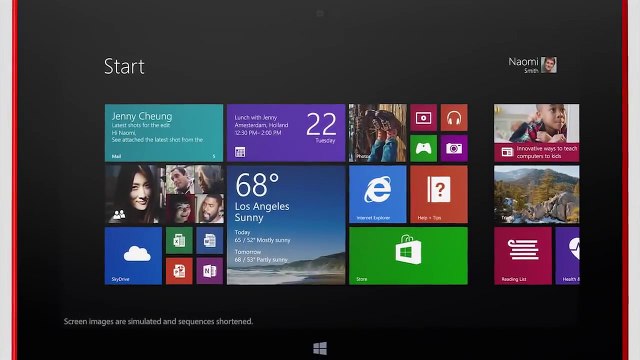Open the Weather tile for Los Angeles
640x360 pixels.
coord(286,225)
